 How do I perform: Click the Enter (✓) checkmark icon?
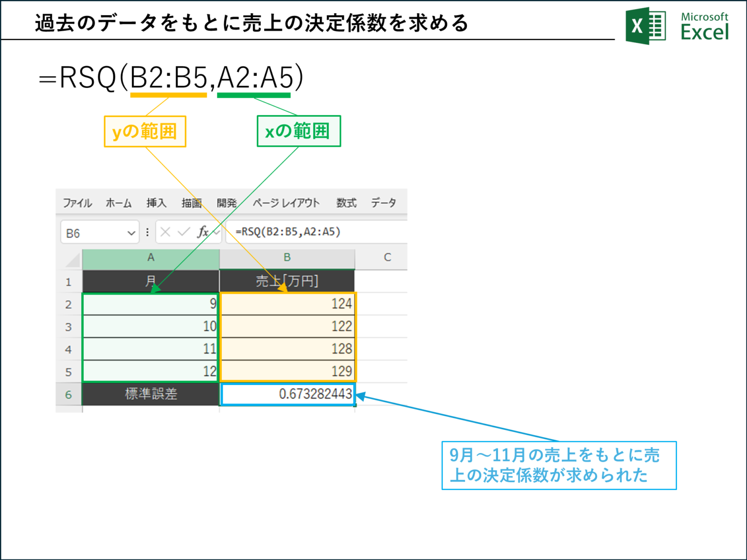click(x=182, y=232)
